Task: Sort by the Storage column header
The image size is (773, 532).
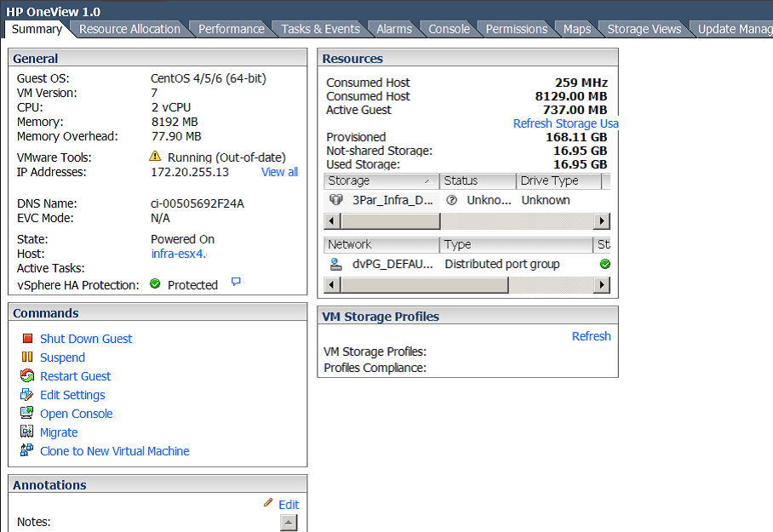Action: 381,181
